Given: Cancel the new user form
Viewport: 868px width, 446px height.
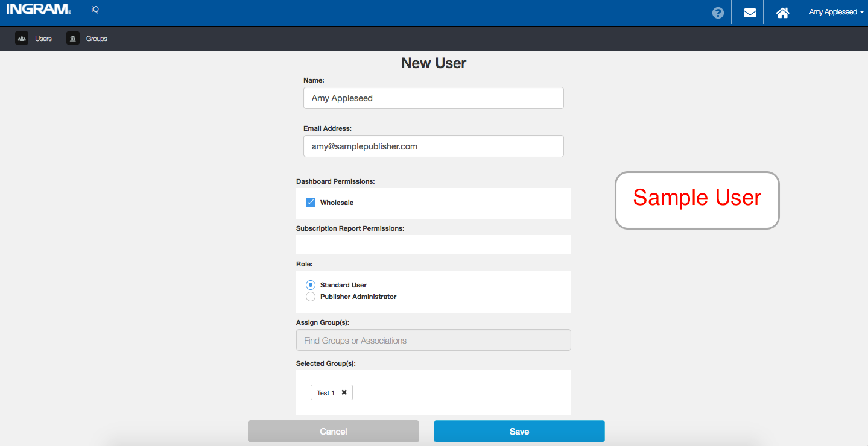Looking at the screenshot, I should pos(333,431).
